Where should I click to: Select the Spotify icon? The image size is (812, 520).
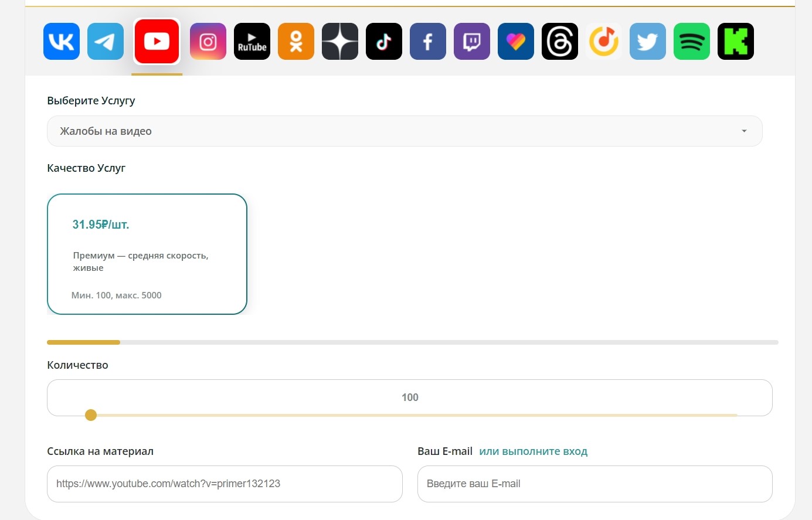click(692, 42)
